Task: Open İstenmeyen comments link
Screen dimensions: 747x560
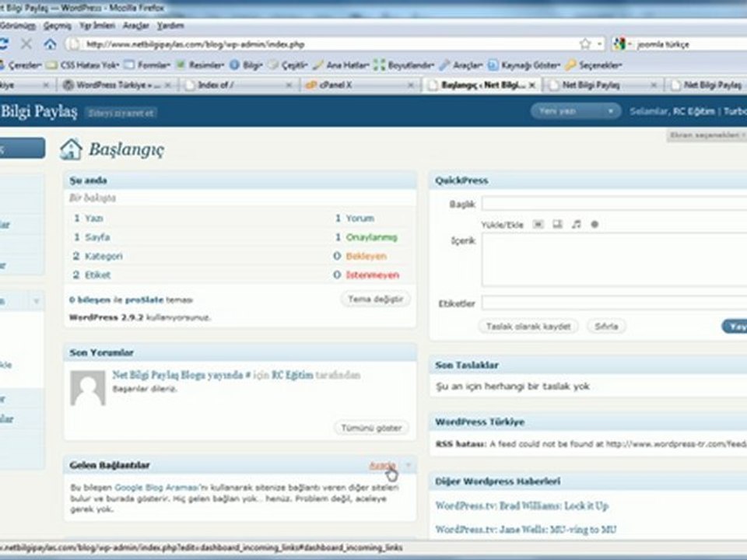Action: pos(373,275)
